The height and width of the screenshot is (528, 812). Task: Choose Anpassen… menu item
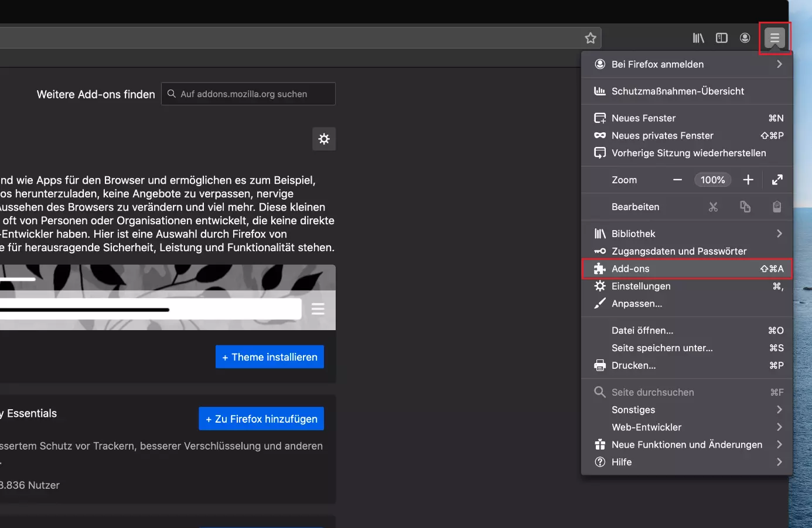point(687,304)
